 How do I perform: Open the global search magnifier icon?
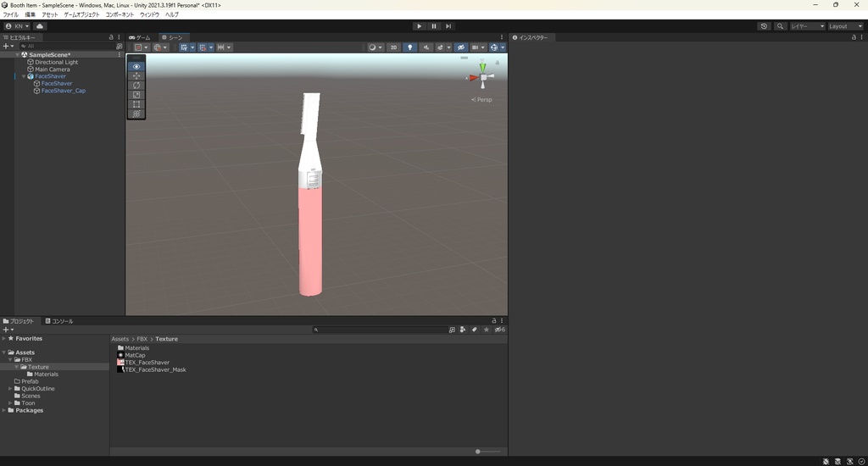click(x=780, y=26)
